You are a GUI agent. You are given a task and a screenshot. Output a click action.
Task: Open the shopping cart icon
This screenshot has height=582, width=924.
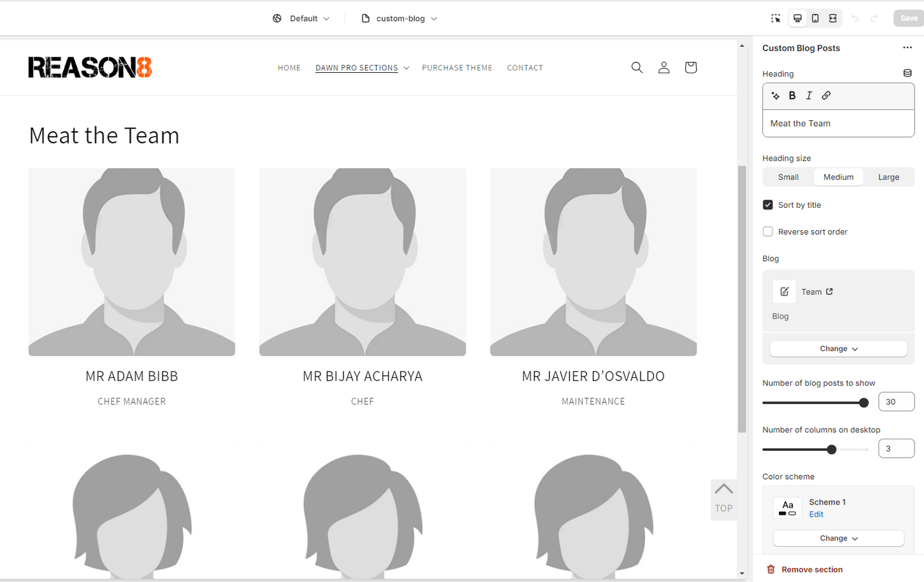point(691,68)
